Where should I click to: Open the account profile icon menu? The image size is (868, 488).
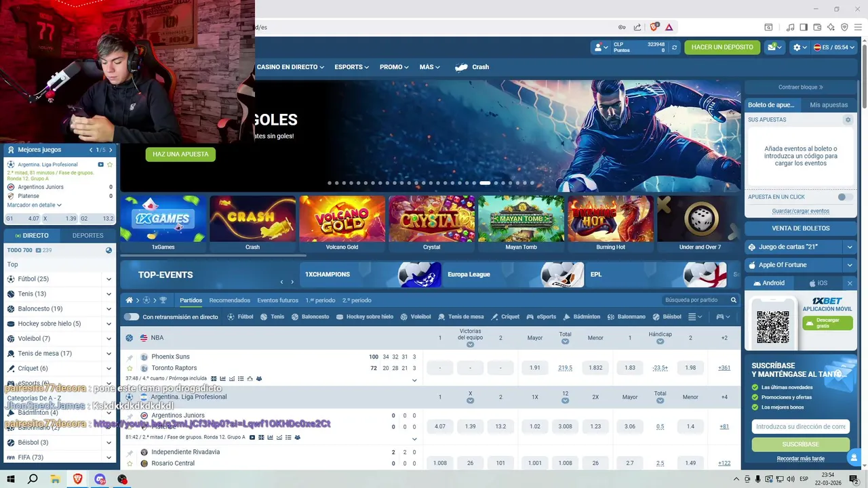coord(601,47)
